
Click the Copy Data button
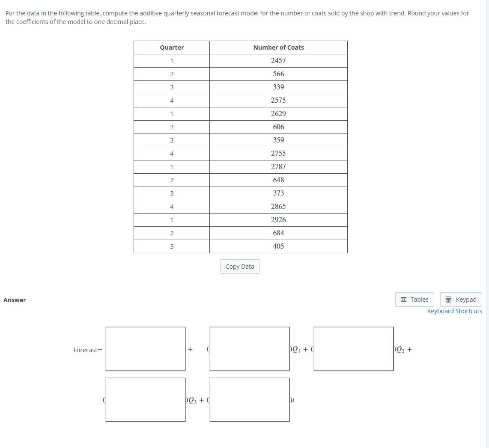pyautogui.click(x=240, y=266)
